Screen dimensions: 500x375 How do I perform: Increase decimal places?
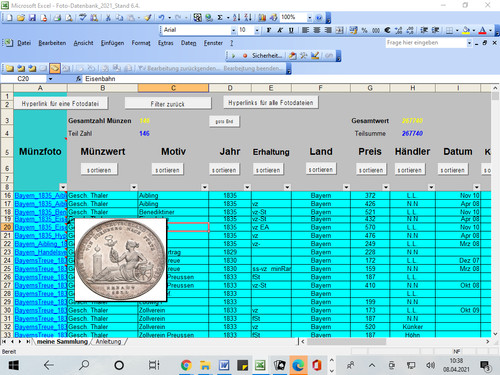(398, 30)
